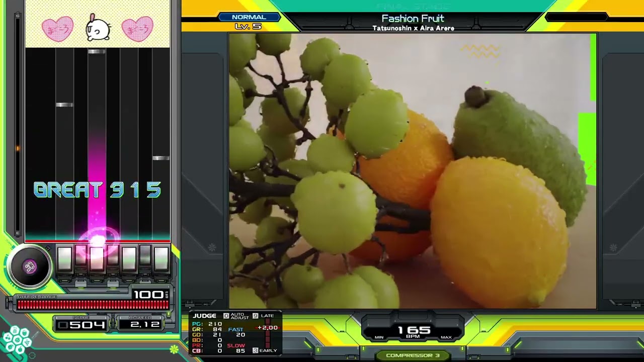This screenshot has width=644, height=362.
Task: Click the JUDGE panel heading
Action: point(204,316)
